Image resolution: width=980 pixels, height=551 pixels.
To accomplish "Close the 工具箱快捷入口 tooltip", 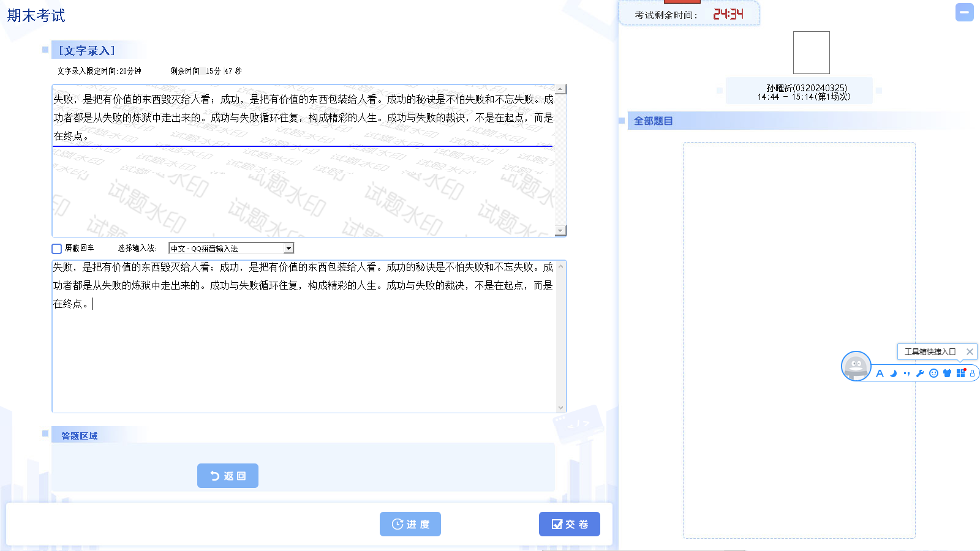I will (x=970, y=351).
